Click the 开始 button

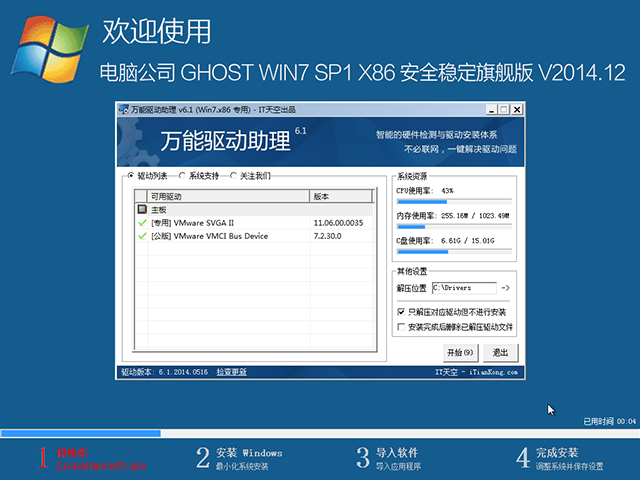[460, 353]
